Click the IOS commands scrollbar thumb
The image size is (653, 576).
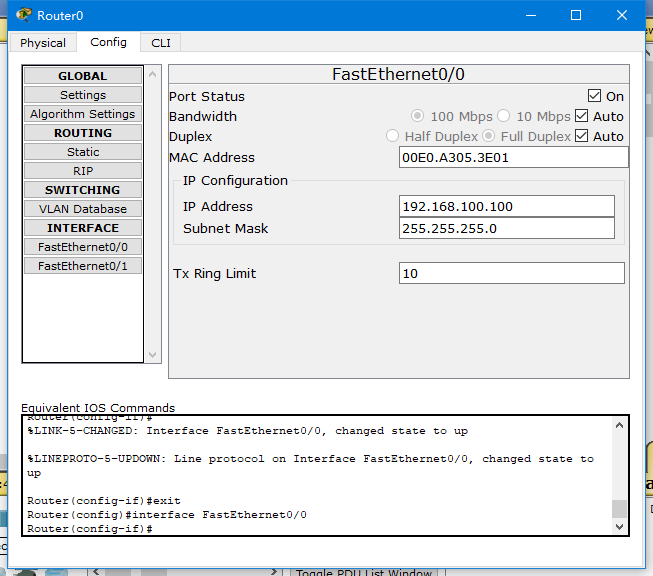pos(619,509)
